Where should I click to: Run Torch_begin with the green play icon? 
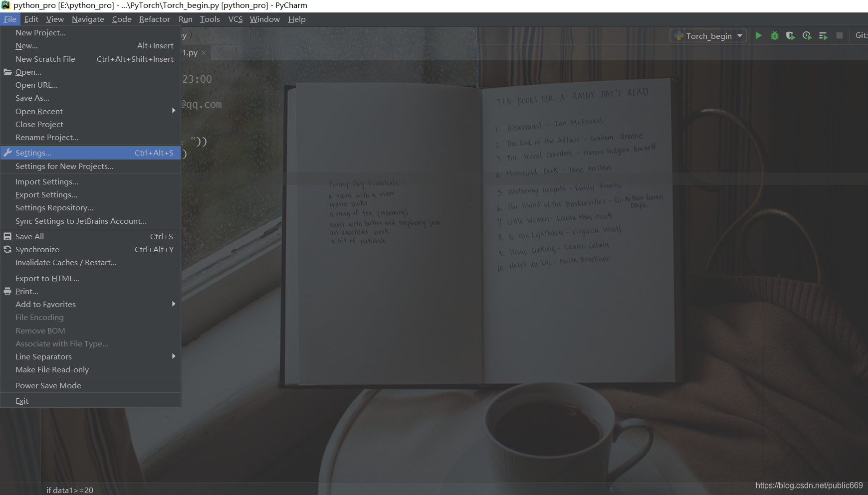[x=758, y=36]
